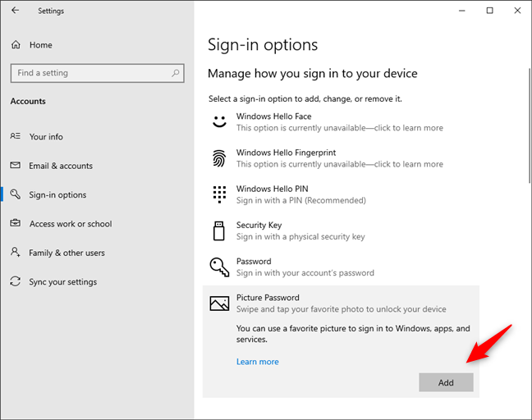532x420 pixels.
Task: Click the Access work briefcase icon
Action: coord(16,223)
